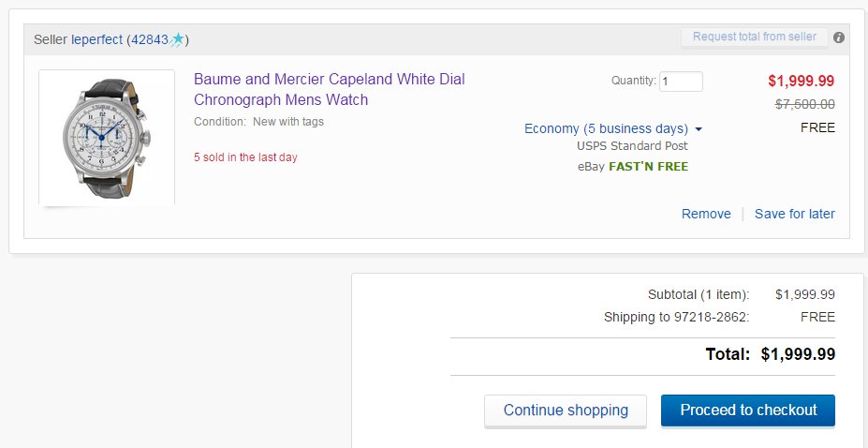868x448 pixels.
Task: Click Proceed to checkout button
Action: (x=748, y=411)
